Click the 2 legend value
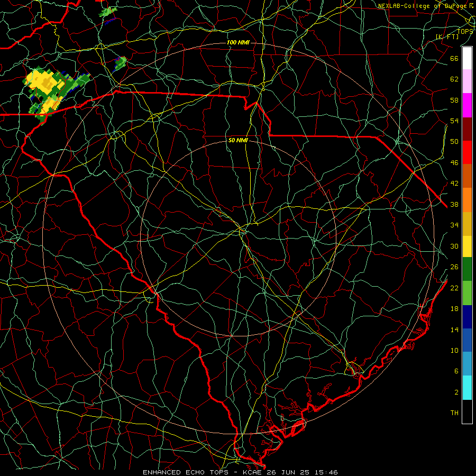This screenshot has height=476, width=476. (x=456, y=392)
